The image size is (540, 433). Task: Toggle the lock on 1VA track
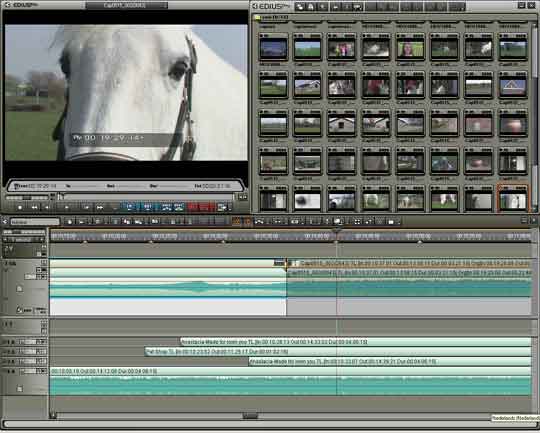[x=20, y=289]
